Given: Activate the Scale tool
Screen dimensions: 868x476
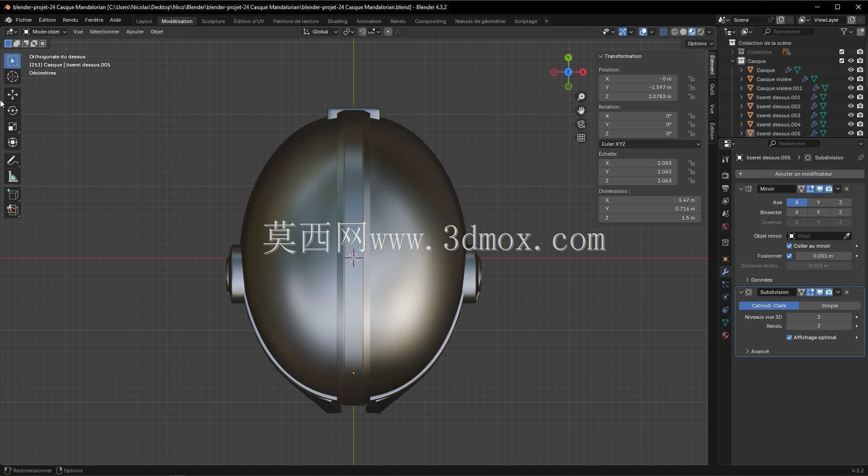Looking at the screenshot, I should pyautogui.click(x=13, y=126).
